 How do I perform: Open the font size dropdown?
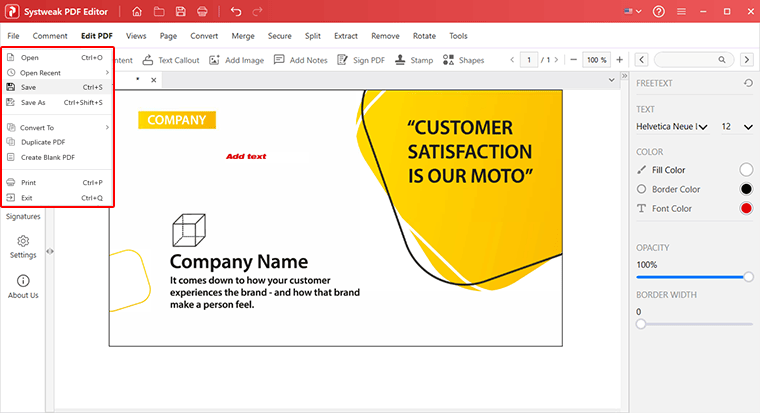point(737,127)
